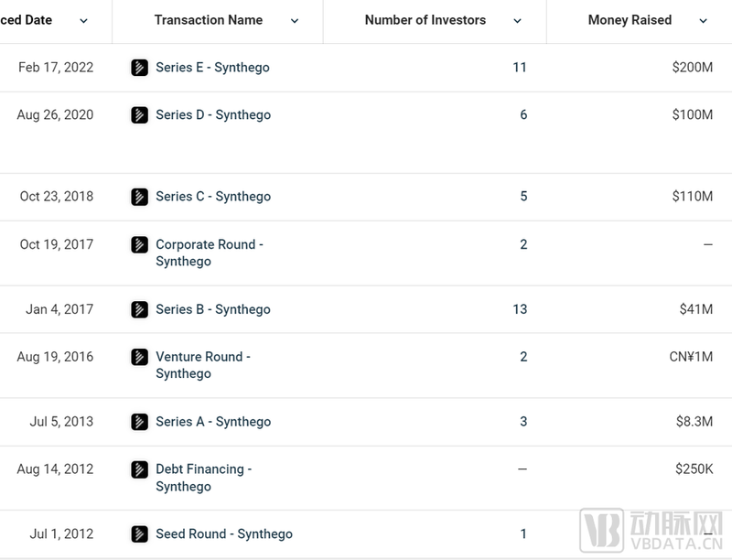Click the Synthego logo beside Corporate Round
This screenshot has height=560, width=732.
coord(140,245)
